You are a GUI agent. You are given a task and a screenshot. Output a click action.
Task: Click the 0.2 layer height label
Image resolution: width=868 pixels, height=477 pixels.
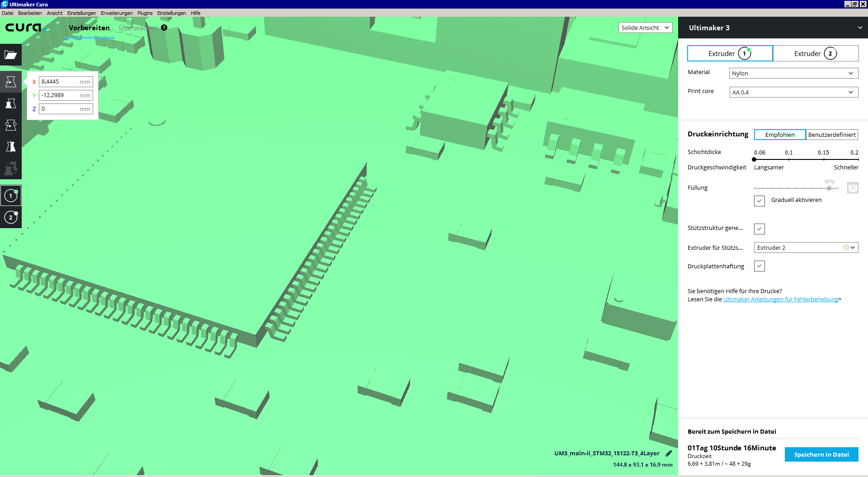pyautogui.click(x=854, y=152)
